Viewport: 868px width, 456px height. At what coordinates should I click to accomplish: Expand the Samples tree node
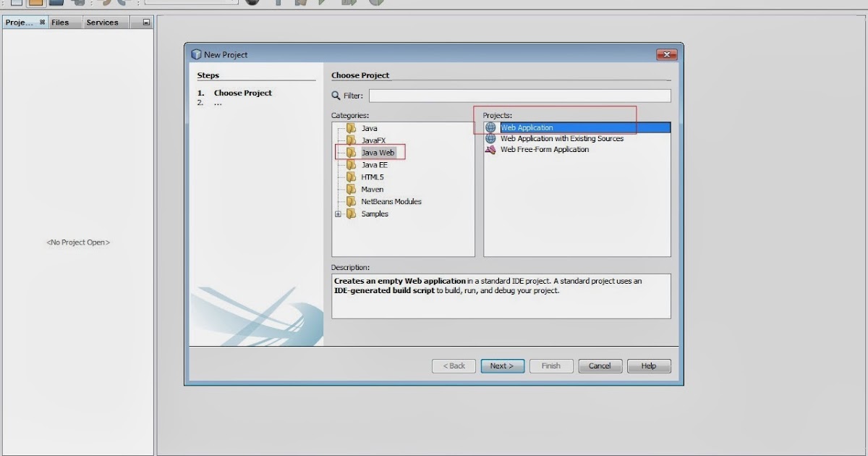click(x=338, y=214)
